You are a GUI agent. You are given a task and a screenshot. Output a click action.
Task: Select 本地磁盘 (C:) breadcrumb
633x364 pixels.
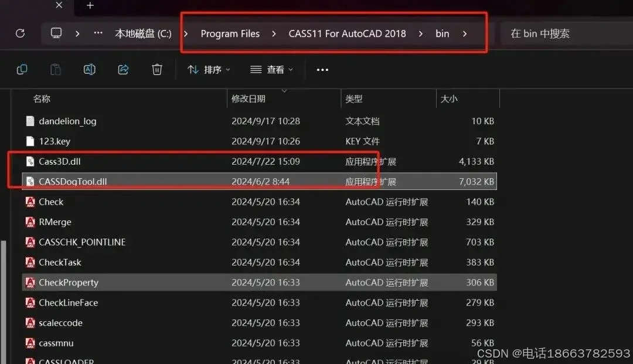click(x=143, y=33)
